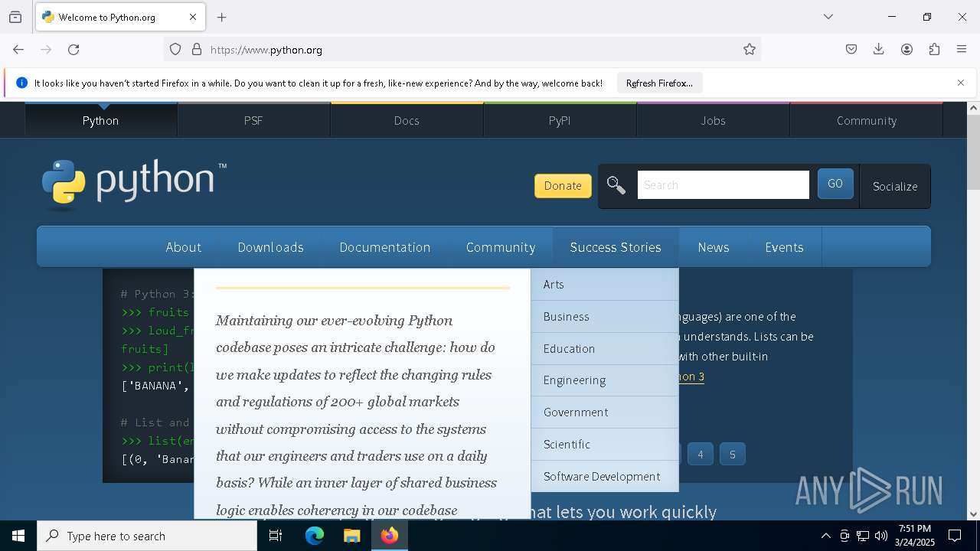980x551 pixels.
Task: Open the Downloads toolbar icon
Action: (879, 50)
